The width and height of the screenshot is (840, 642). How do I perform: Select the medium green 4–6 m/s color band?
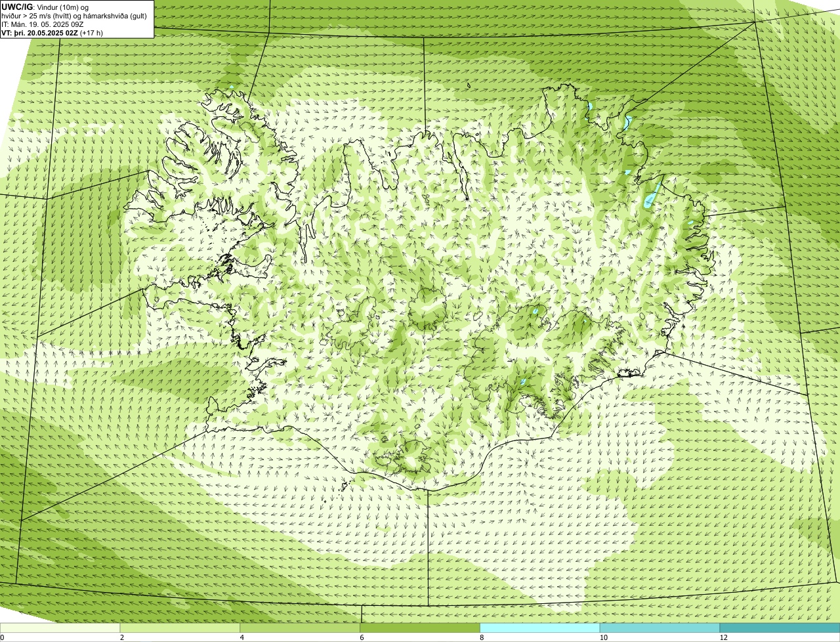coord(301,628)
